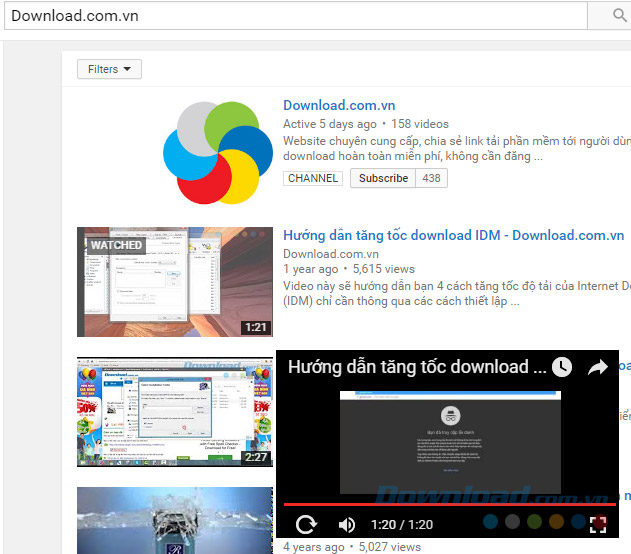Click the Watch Later clock icon in player

click(561, 367)
